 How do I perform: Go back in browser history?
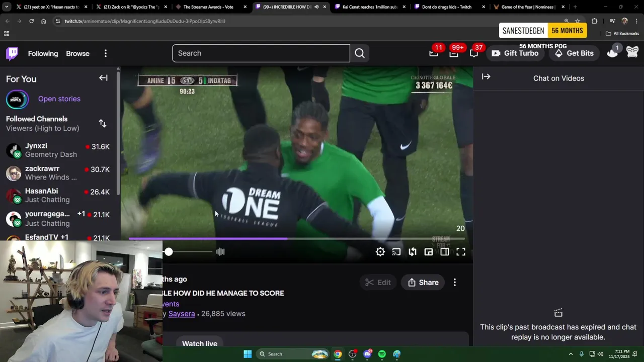pos(7,21)
